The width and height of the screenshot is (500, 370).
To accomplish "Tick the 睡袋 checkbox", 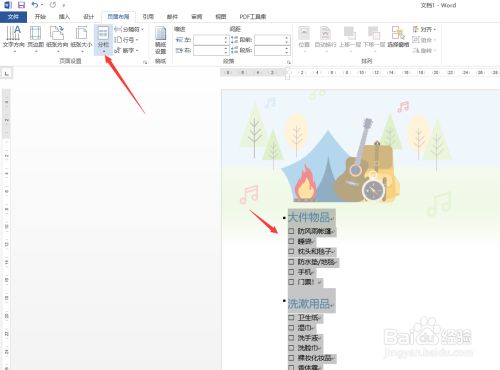I will (x=291, y=241).
